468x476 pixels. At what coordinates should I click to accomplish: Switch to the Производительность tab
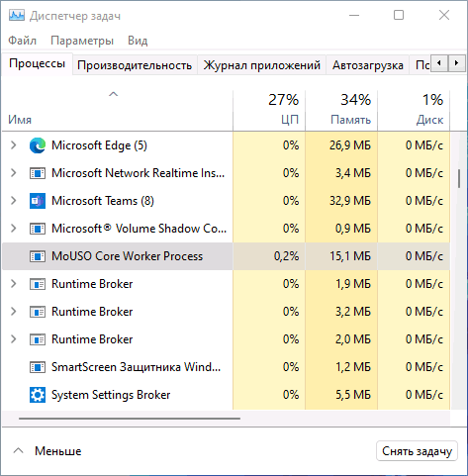(135, 65)
